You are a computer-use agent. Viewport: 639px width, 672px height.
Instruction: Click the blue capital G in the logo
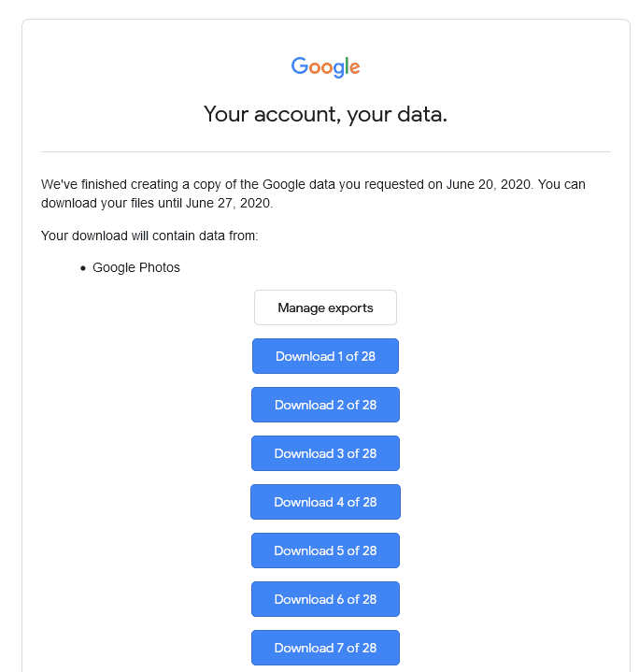click(299, 66)
